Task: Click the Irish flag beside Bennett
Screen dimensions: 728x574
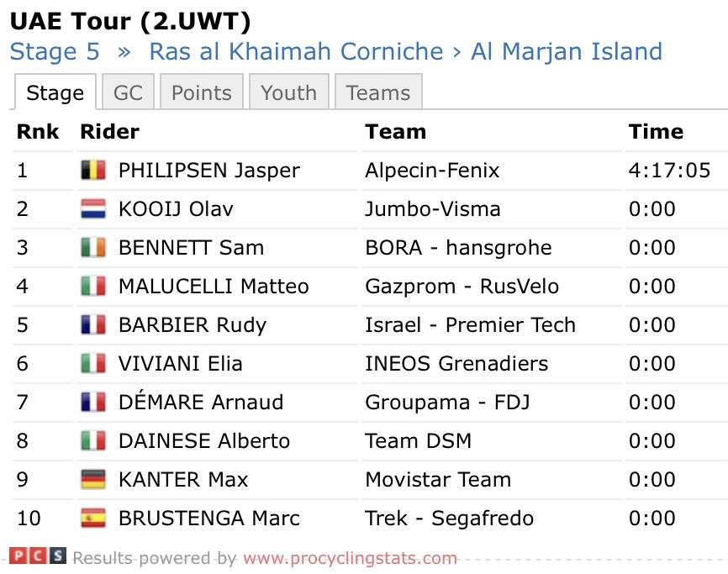Action: (x=93, y=248)
